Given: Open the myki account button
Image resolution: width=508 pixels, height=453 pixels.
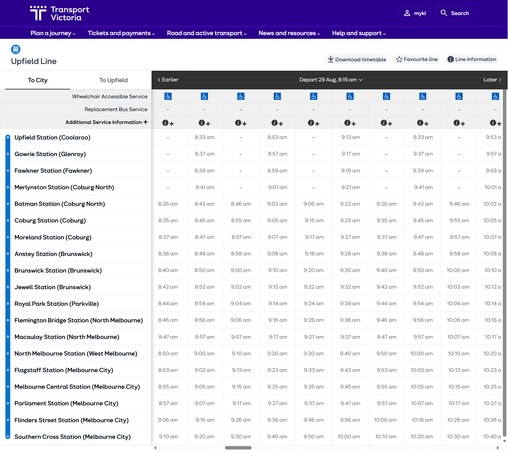Looking at the screenshot, I should [x=414, y=13].
